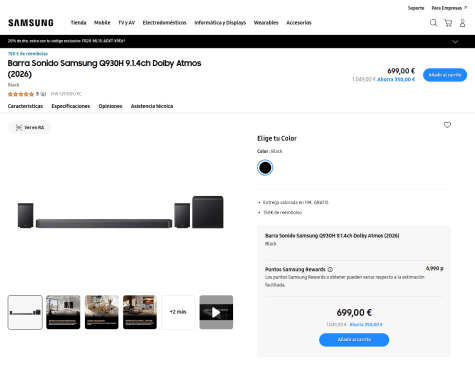
Task: Show the +2 más thumbnails
Action: pyautogui.click(x=178, y=312)
